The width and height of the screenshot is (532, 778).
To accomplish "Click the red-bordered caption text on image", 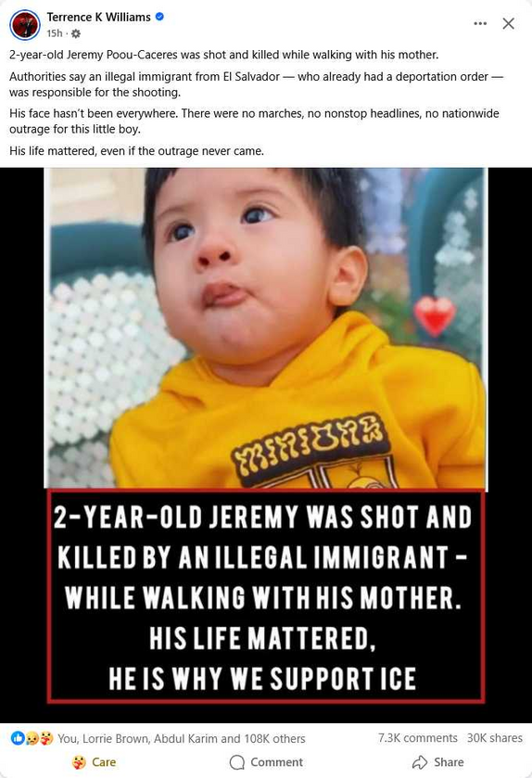I will [x=266, y=596].
